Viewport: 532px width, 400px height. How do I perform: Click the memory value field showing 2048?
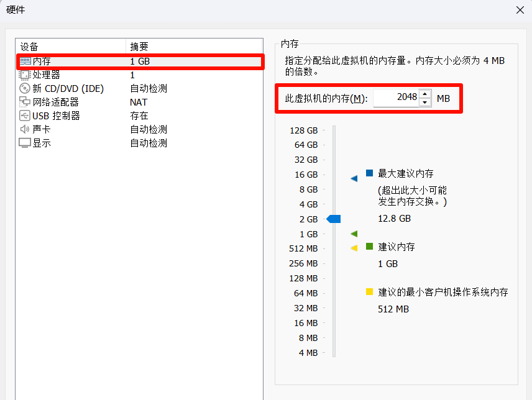click(396, 98)
